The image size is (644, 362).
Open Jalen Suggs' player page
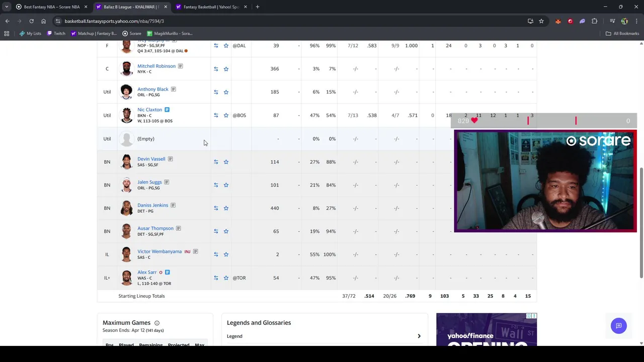[149, 182]
